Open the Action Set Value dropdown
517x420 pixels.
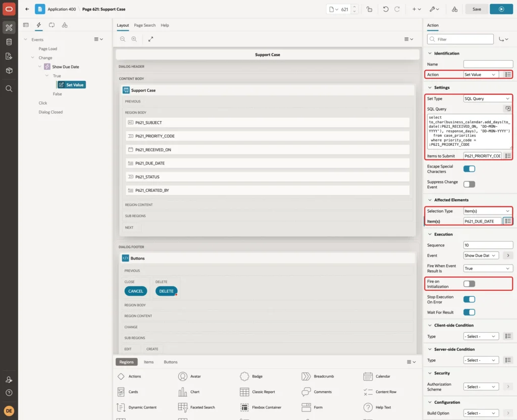481,75
